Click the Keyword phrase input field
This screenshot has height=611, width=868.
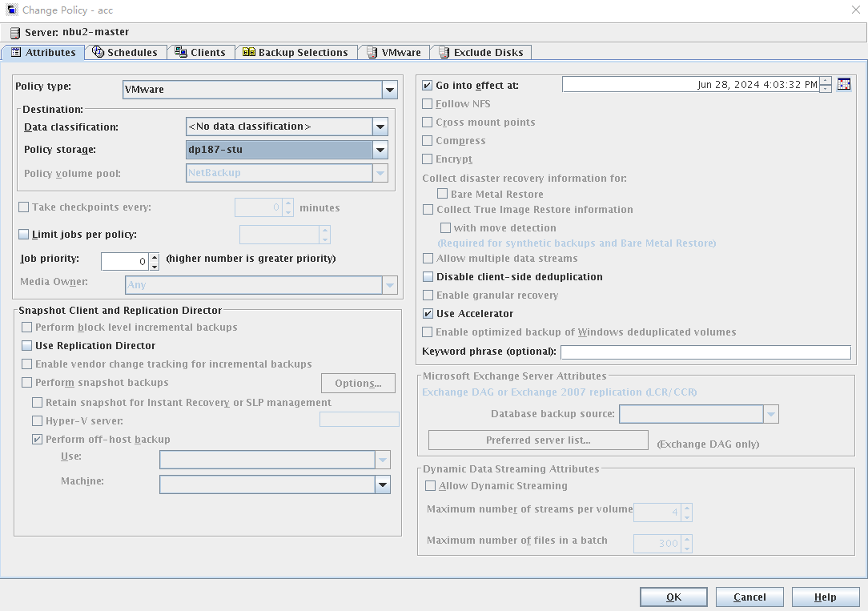point(705,352)
